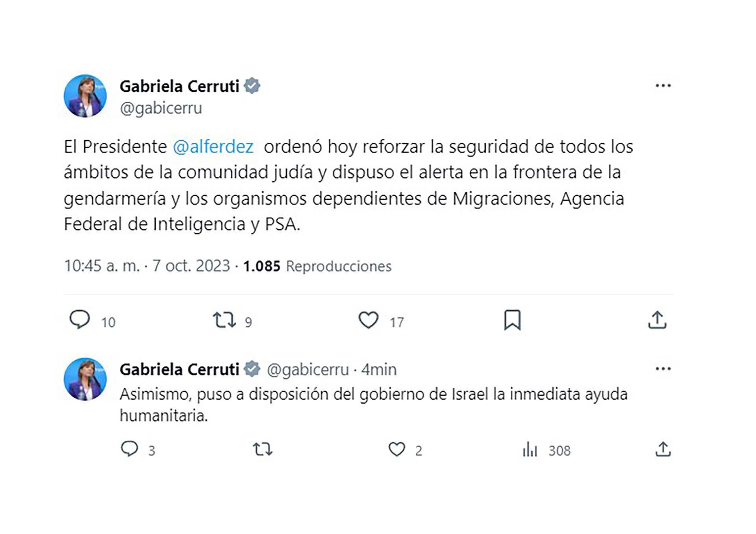Reply to the main tweet

click(x=80, y=320)
